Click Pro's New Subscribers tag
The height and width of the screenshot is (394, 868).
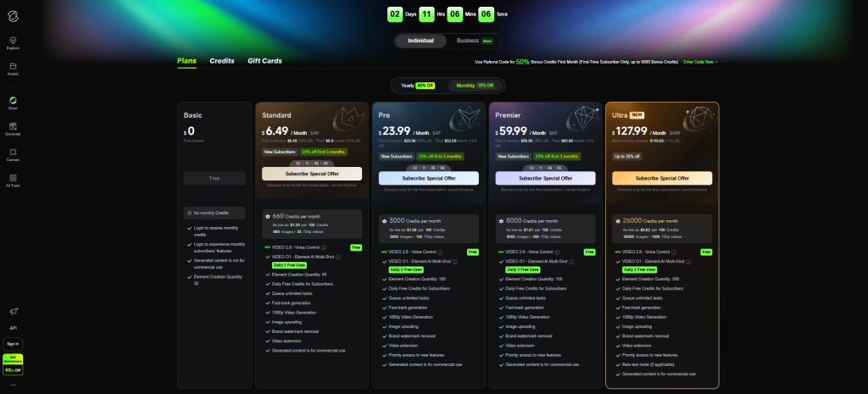click(397, 157)
